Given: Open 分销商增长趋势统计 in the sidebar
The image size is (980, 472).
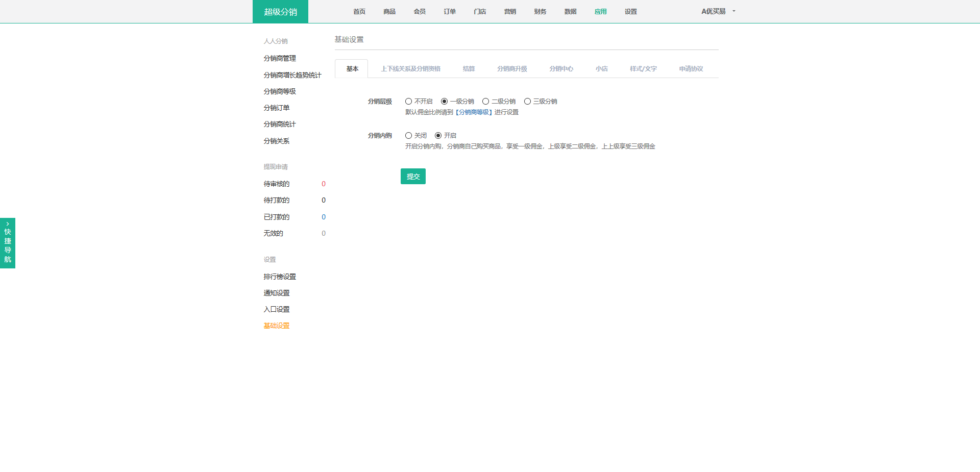Looking at the screenshot, I should (x=292, y=76).
